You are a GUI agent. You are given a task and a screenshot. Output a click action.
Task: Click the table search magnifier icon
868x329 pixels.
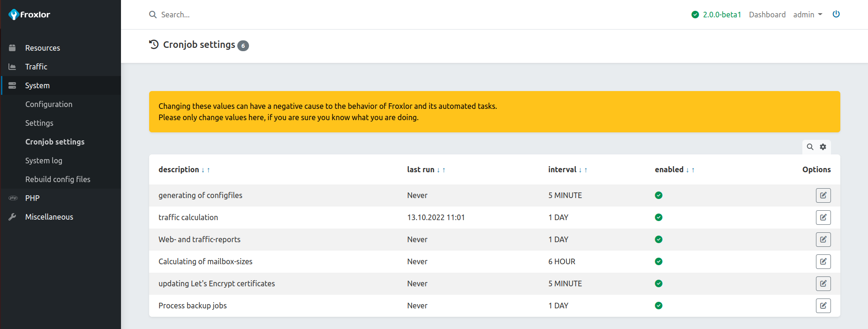[810, 147]
